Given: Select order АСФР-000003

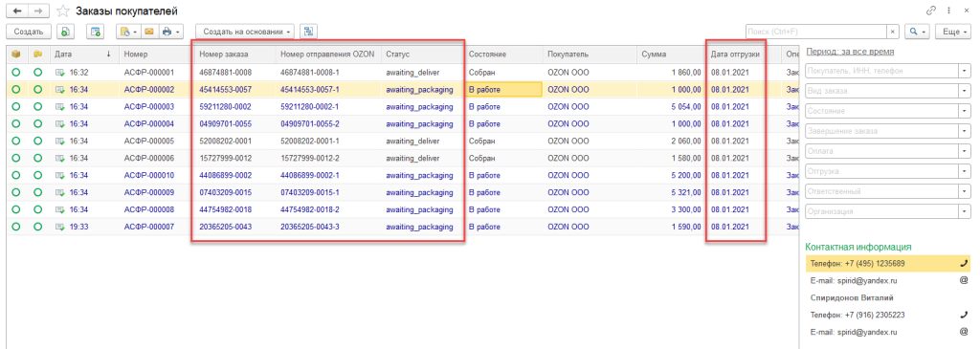Looking at the screenshot, I should pyautogui.click(x=149, y=106).
